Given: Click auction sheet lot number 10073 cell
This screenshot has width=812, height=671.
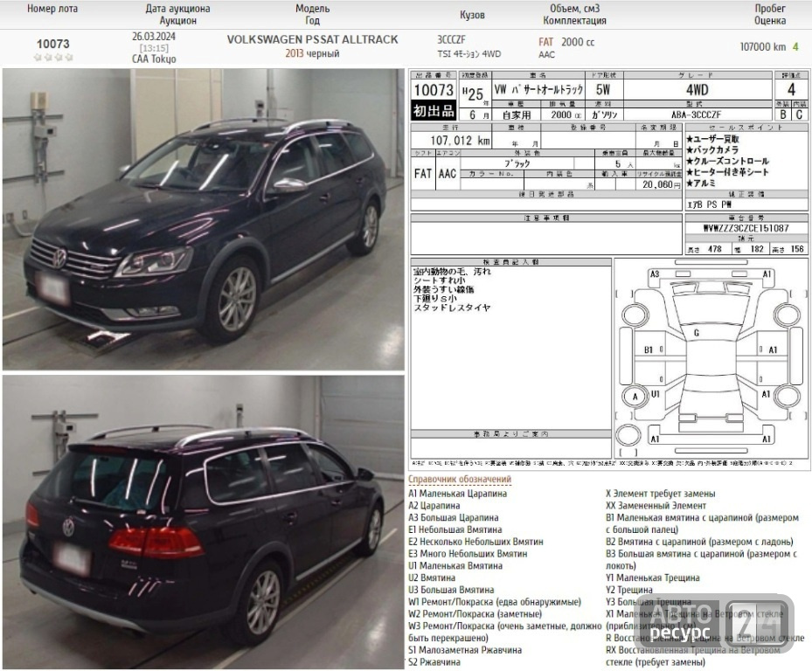Looking at the screenshot, I should click(x=434, y=90).
